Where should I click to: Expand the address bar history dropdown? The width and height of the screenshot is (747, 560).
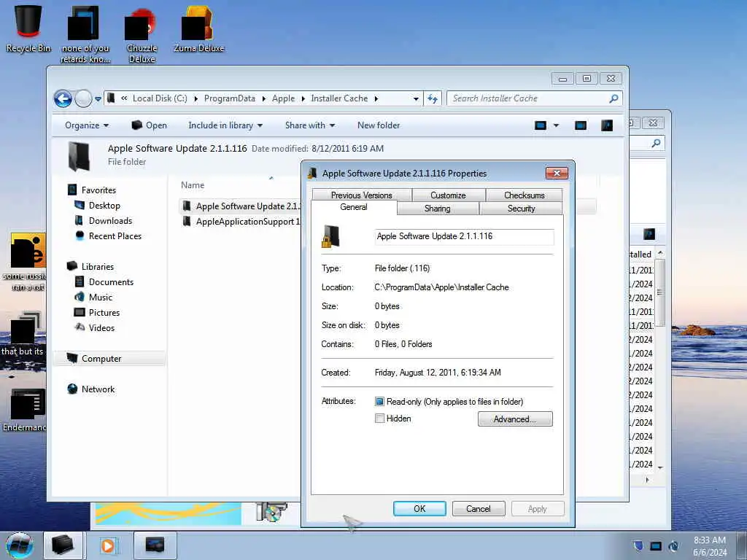416,99
